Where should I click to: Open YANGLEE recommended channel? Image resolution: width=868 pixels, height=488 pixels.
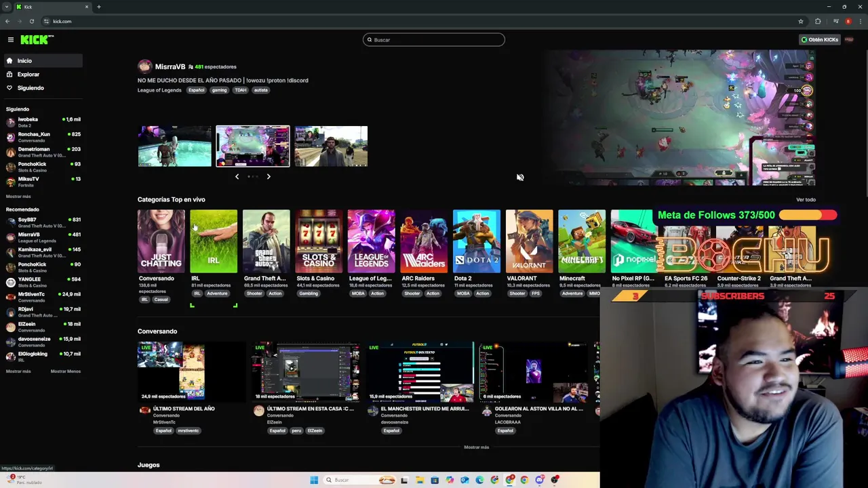point(42,282)
